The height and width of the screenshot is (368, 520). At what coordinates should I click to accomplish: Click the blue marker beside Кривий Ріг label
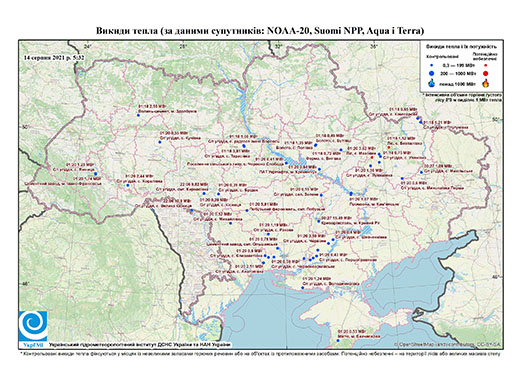(x=319, y=221)
